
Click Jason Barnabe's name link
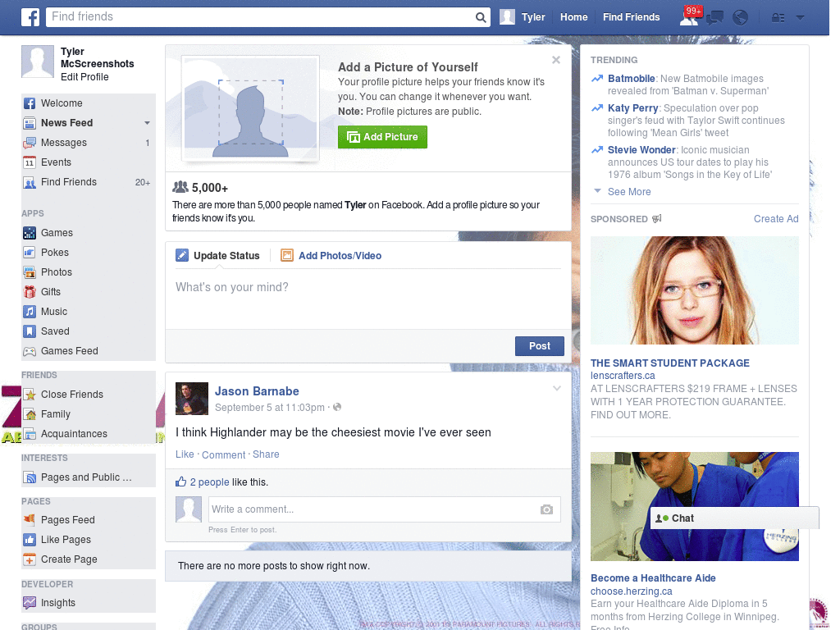(x=257, y=391)
